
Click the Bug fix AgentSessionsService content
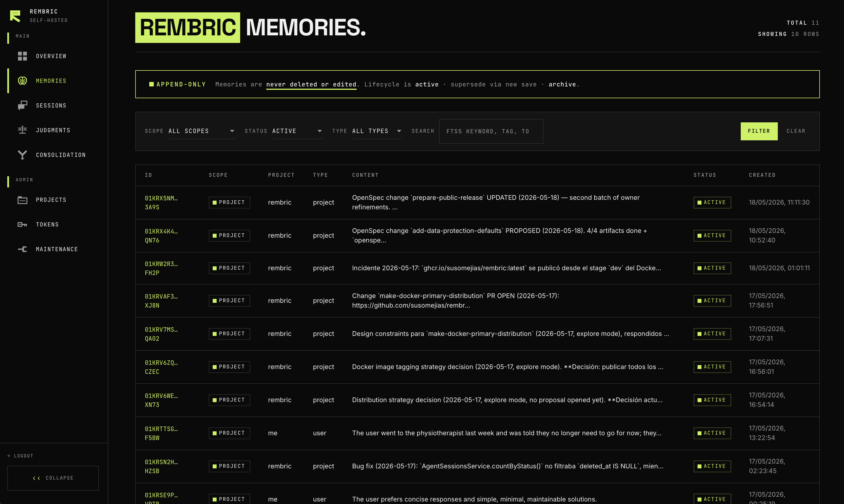(x=508, y=466)
